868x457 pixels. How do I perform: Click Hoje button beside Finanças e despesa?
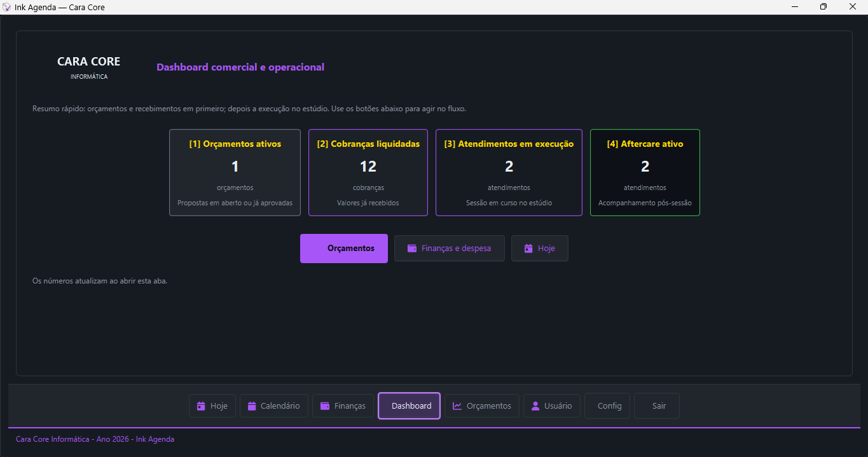[x=540, y=249]
